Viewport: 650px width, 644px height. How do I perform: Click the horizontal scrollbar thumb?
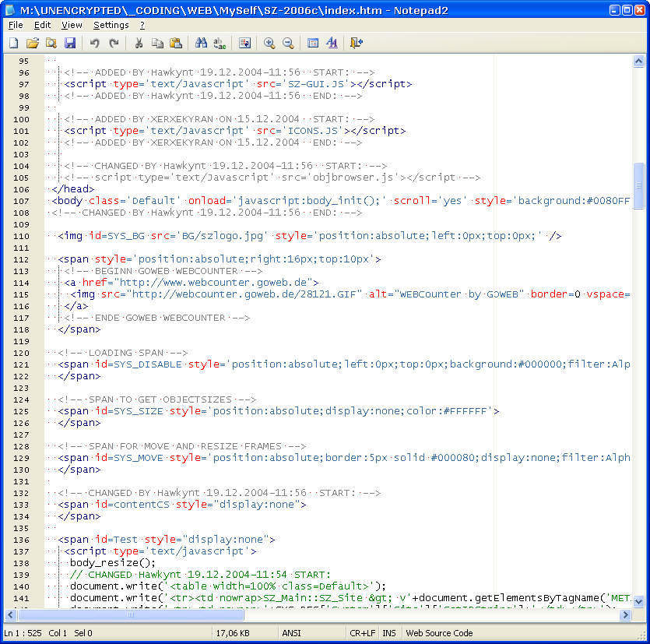coord(131,614)
